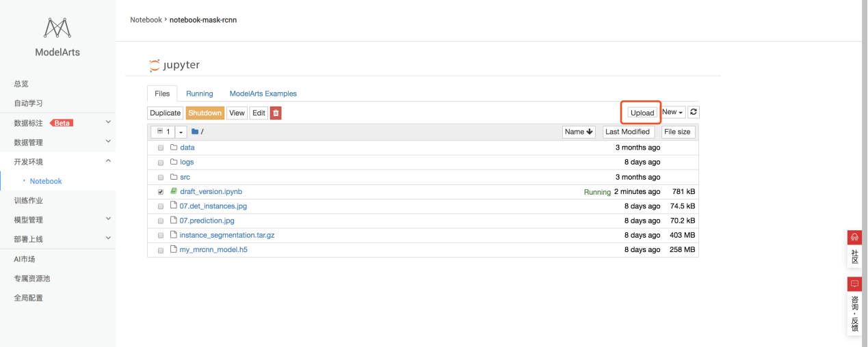Open the logs folder link
This screenshot has height=347, width=868.
(187, 163)
